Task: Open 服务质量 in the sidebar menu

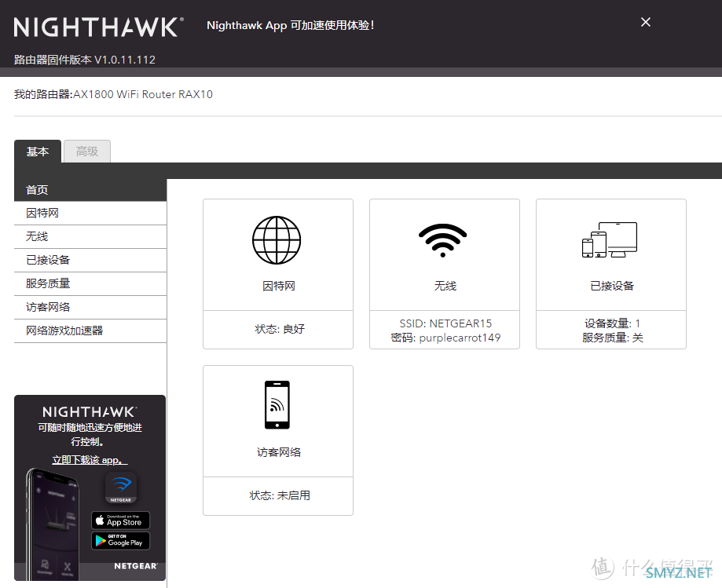Action: coord(90,284)
